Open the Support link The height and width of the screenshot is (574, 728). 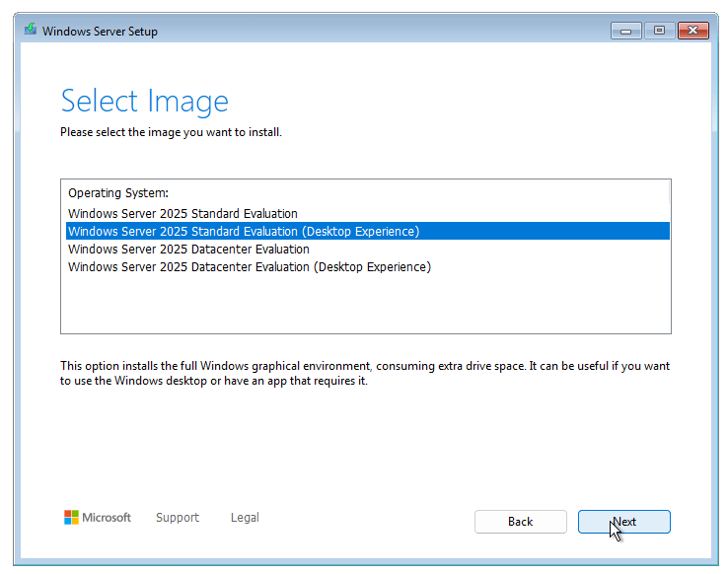[x=178, y=518]
